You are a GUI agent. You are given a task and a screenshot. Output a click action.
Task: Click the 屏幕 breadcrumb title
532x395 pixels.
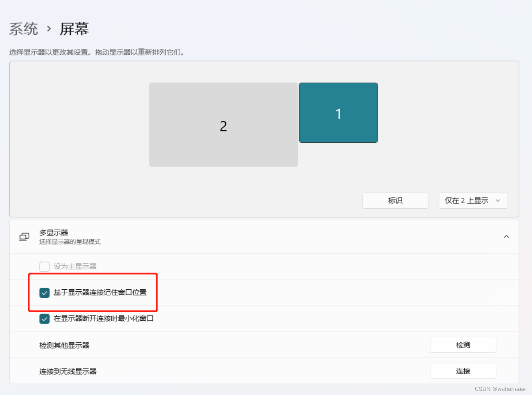coord(74,29)
